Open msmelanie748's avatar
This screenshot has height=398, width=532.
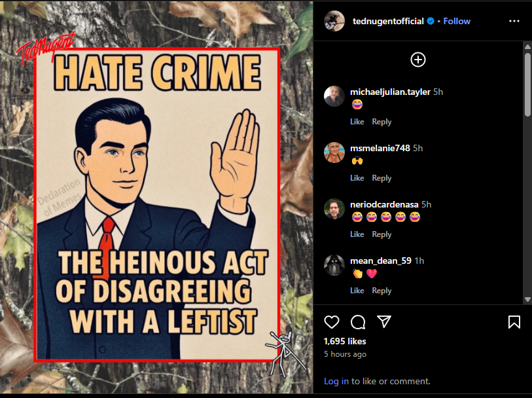coord(334,153)
